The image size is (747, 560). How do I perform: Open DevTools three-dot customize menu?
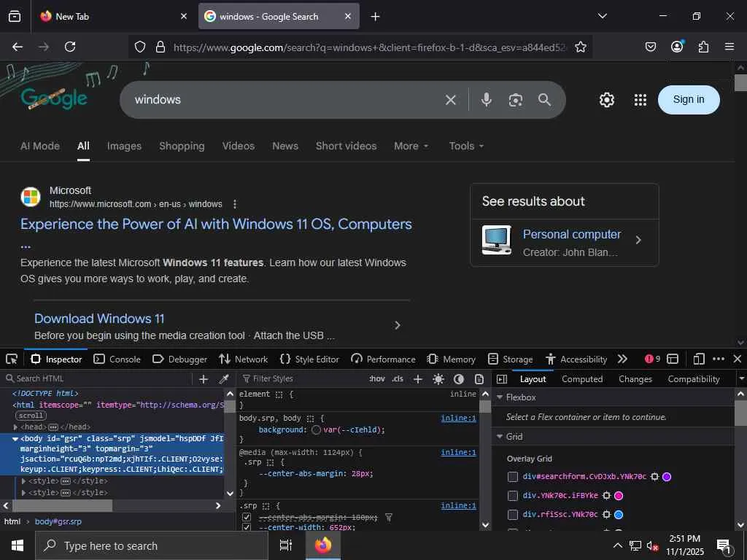click(x=719, y=359)
